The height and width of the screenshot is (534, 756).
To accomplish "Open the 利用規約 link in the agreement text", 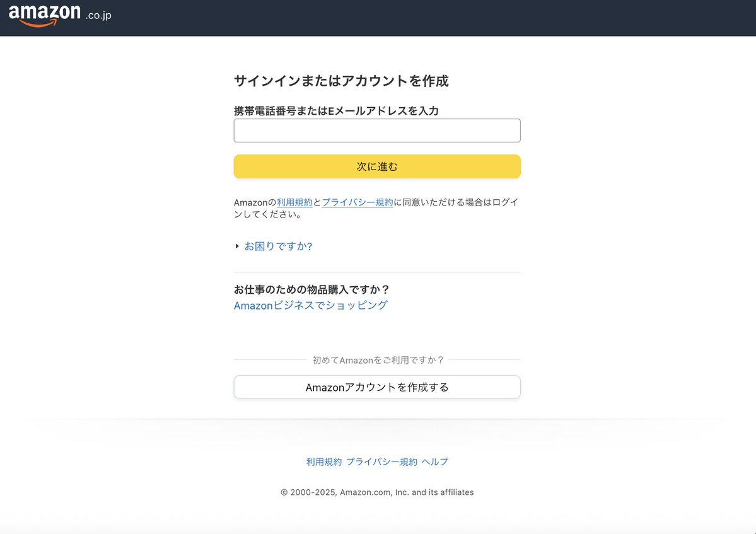I will [294, 202].
